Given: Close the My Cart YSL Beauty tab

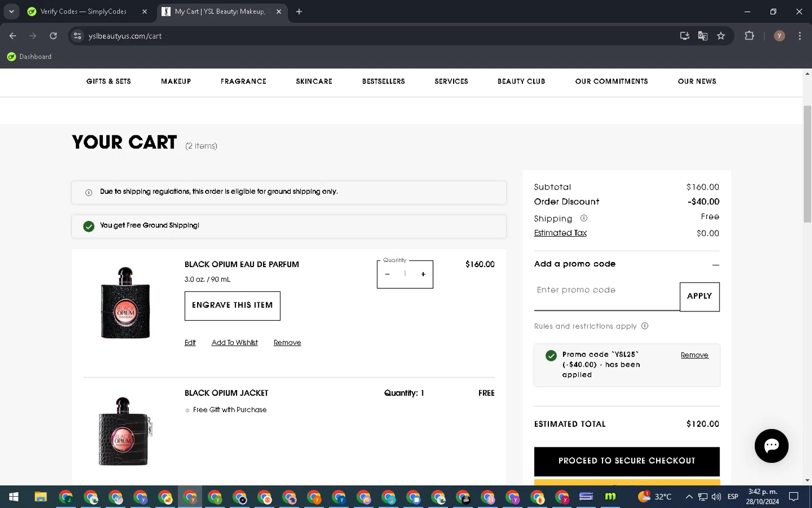Looking at the screenshot, I should click(279, 11).
